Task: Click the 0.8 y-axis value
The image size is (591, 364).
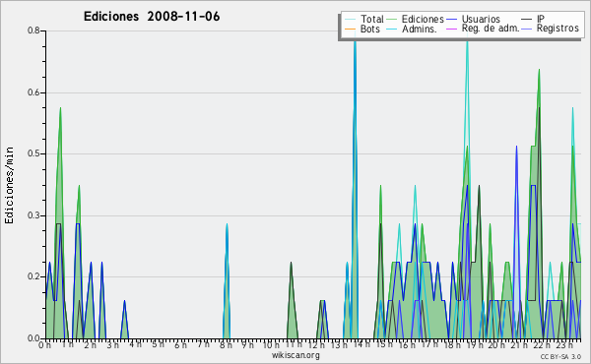Action: coord(33,30)
